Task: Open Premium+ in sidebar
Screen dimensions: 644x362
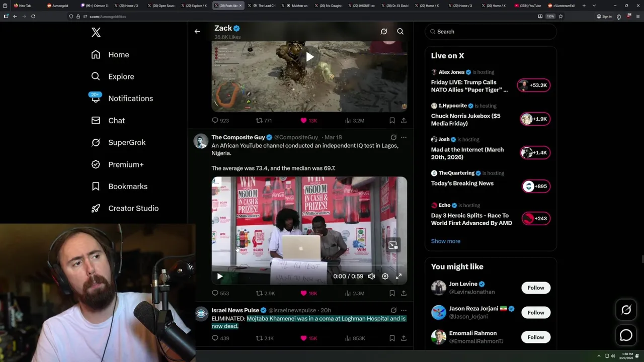Action: point(117,164)
